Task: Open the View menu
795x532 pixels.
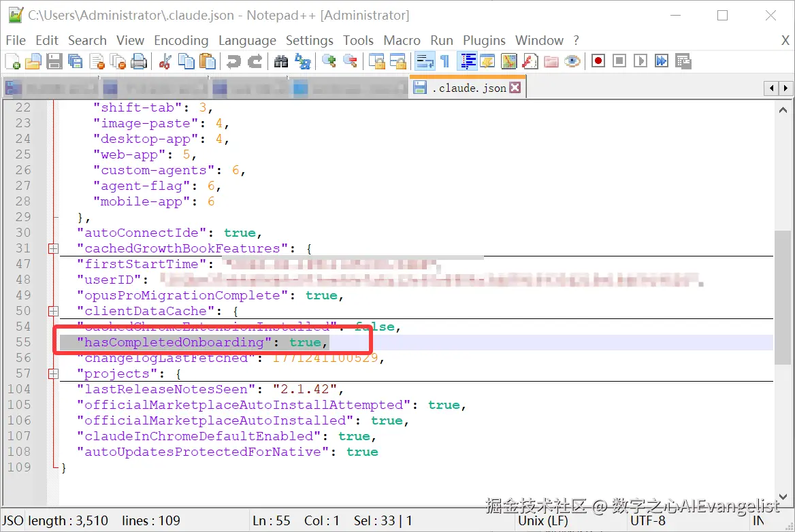Action: coord(130,41)
